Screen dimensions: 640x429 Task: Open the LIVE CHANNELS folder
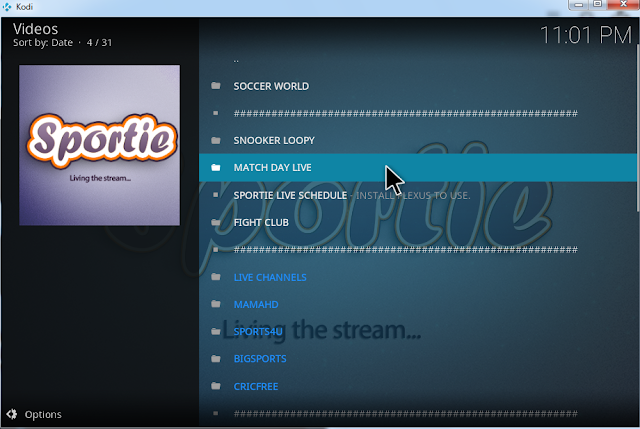tap(418, 277)
